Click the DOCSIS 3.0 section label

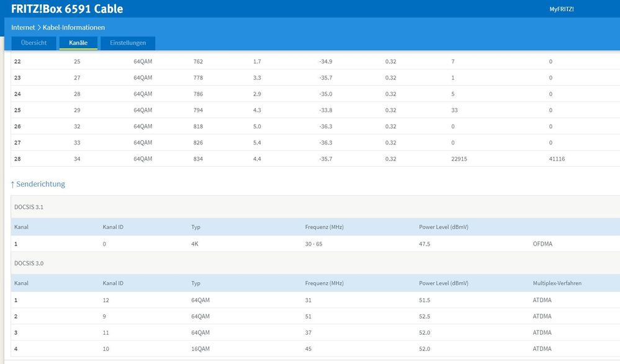(29, 263)
